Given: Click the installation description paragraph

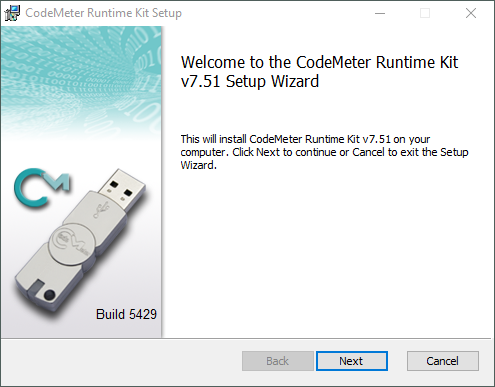Looking at the screenshot, I should 324,152.
